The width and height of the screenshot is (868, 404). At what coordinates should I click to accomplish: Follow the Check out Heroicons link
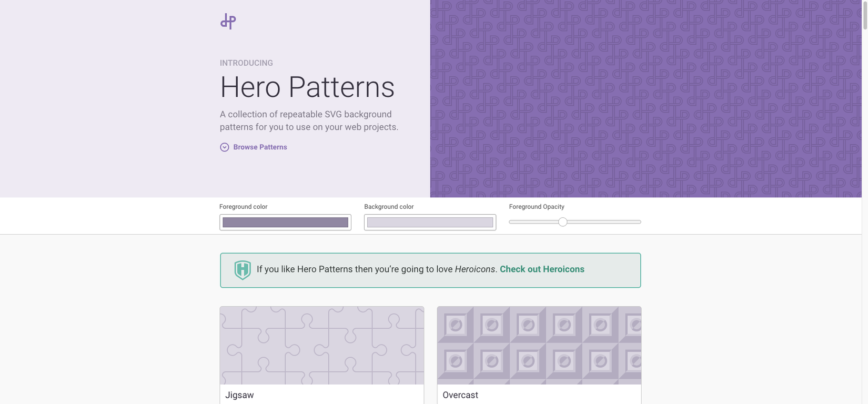point(542,269)
